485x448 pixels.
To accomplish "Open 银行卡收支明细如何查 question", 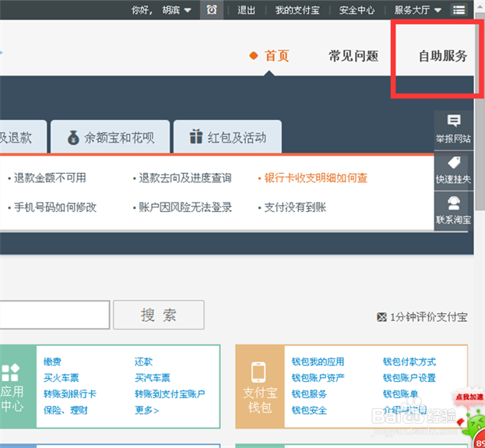I will [315, 178].
